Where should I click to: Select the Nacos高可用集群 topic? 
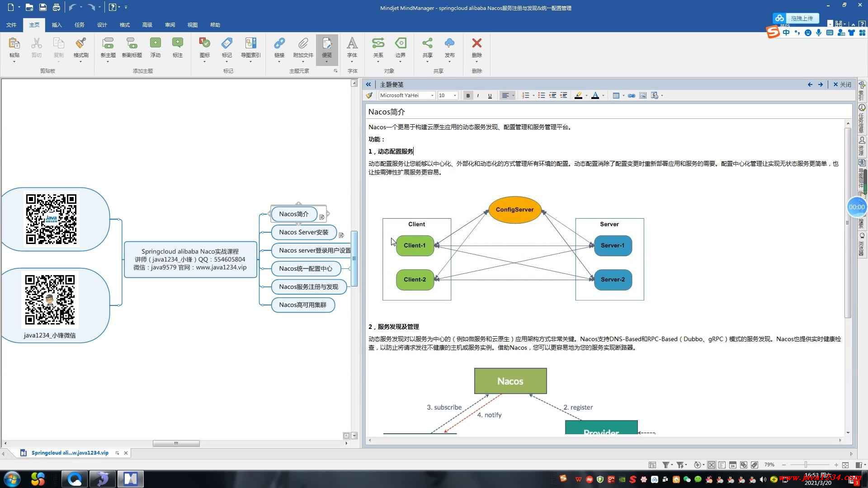tap(303, 305)
